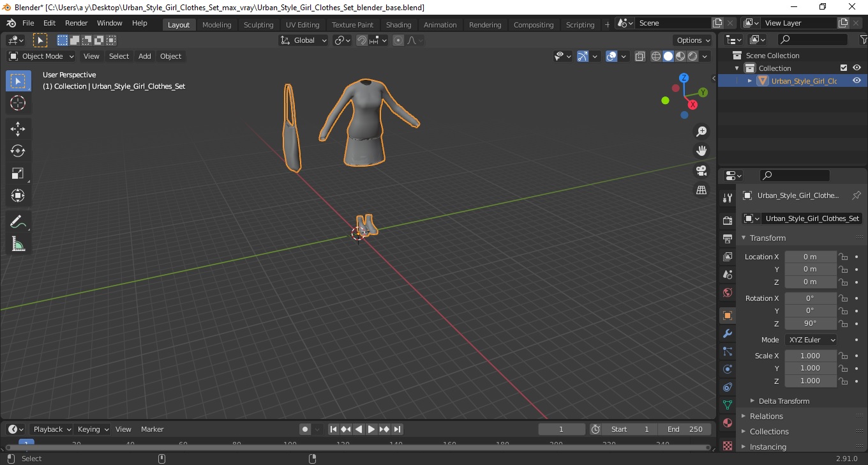Toggle lock on Location X

click(843, 257)
